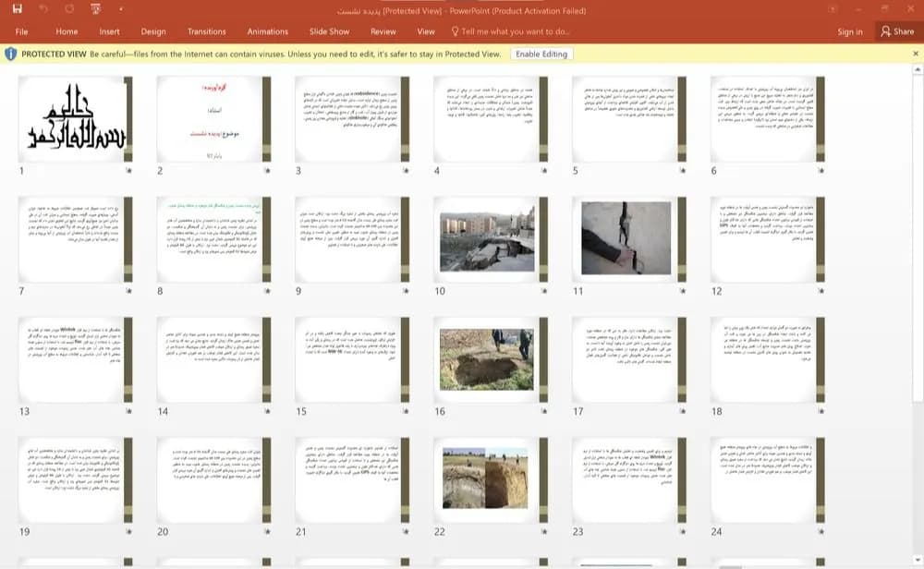The height and width of the screenshot is (569, 924).
Task: Click the Sign in link
Action: point(850,31)
